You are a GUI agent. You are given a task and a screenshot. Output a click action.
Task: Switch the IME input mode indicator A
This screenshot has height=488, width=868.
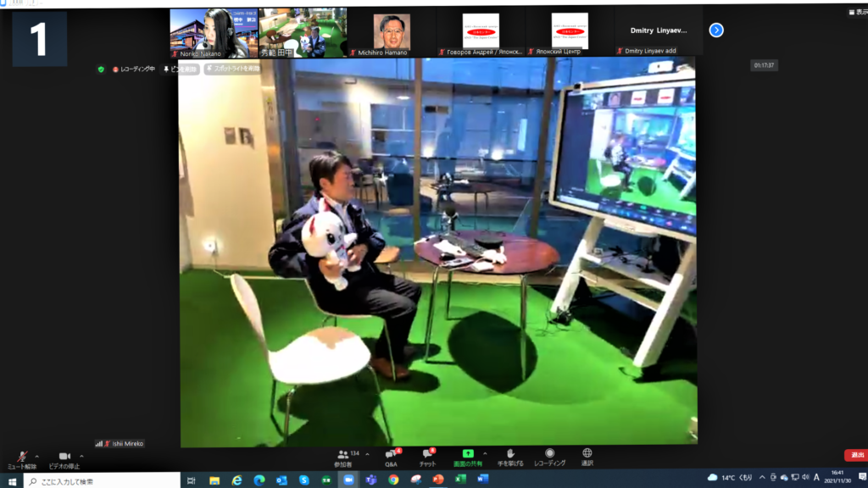point(816,478)
